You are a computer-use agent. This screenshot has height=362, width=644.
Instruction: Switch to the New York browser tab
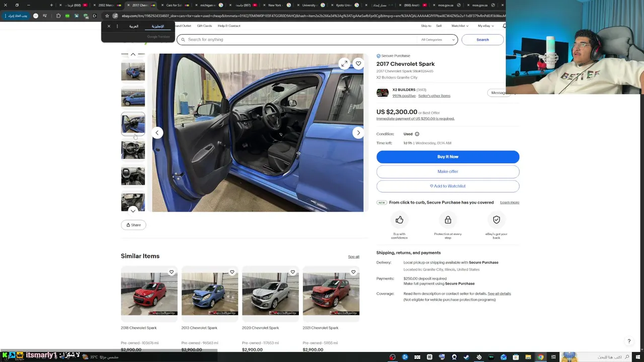pyautogui.click(x=276, y=5)
